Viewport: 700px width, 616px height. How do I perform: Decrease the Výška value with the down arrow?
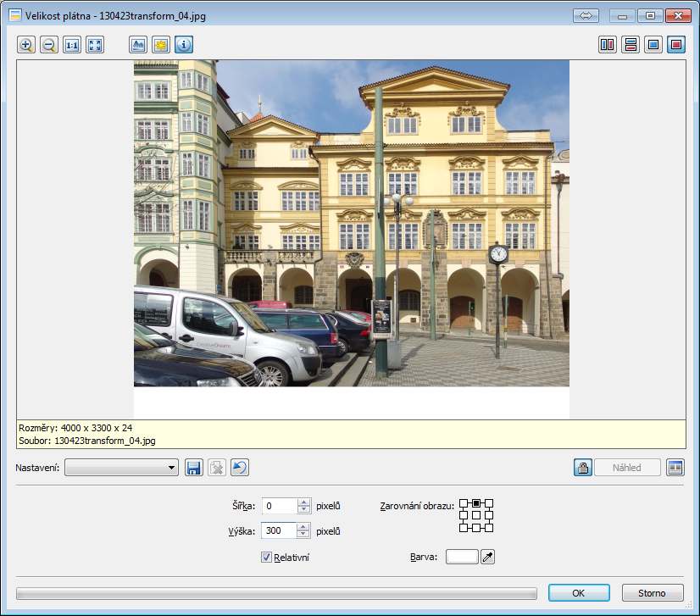[x=304, y=535]
